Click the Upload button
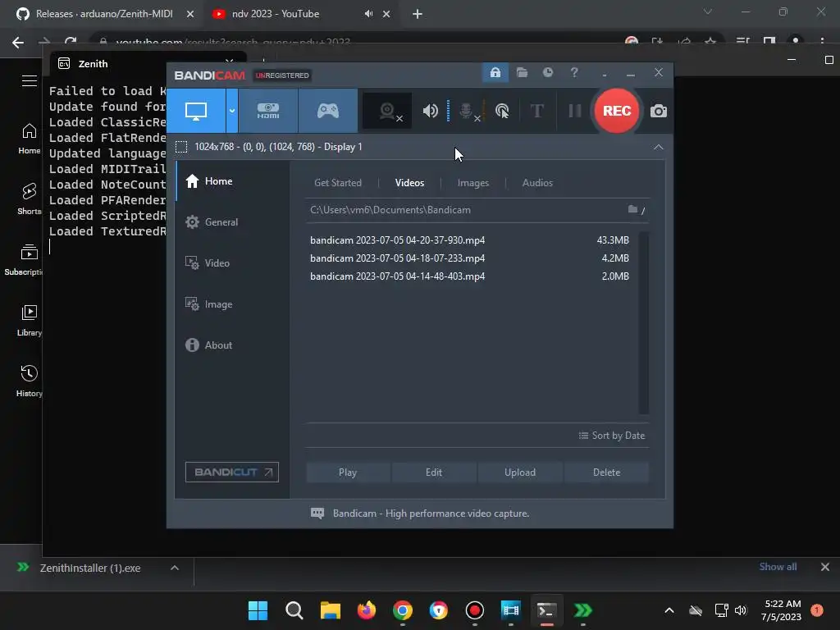Screen dimensions: 840x630 (x=519, y=472)
